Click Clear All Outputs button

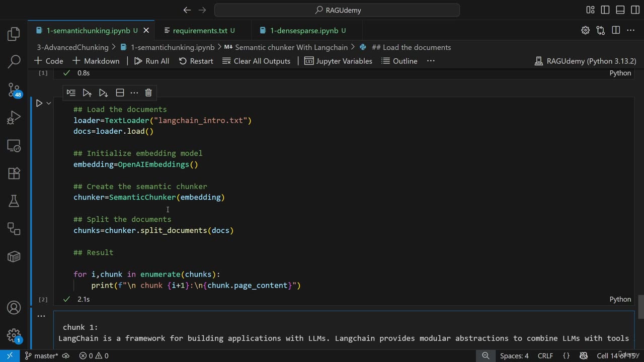coord(256,61)
